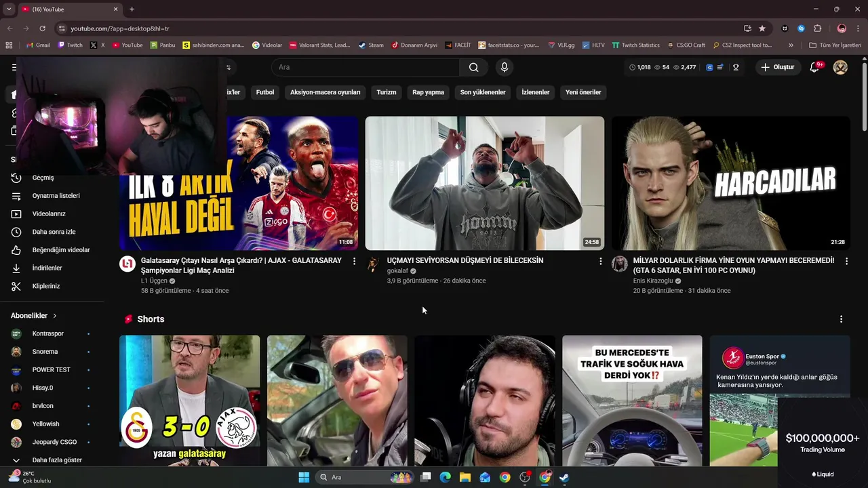Image resolution: width=868 pixels, height=488 pixels.
Task: Click Enis Kirazoglu channel avatar
Action: [619, 264]
